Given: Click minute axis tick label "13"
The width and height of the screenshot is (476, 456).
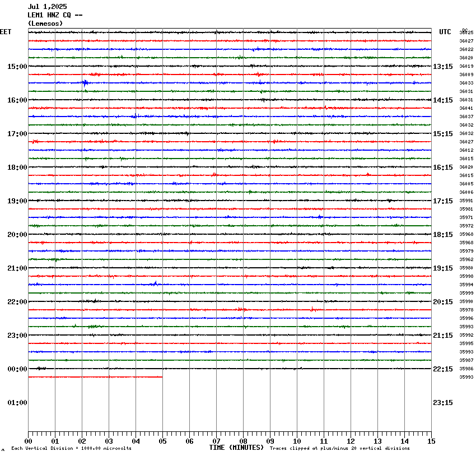Looking at the screenshot, I should point(377,441).
